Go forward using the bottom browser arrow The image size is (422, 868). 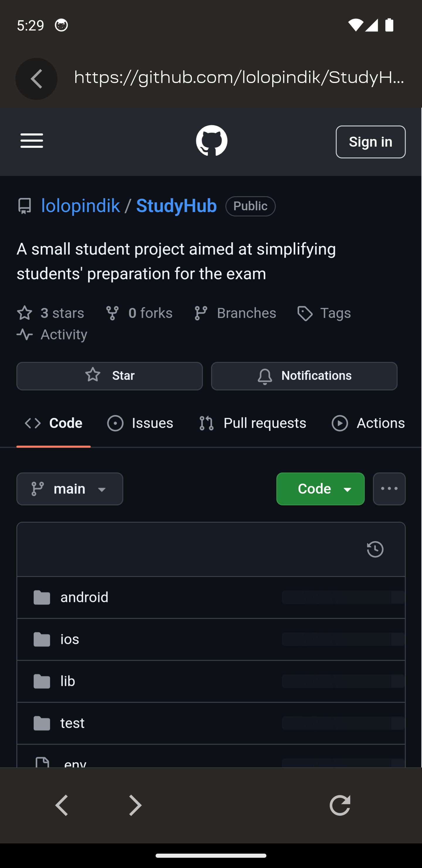pyautogui.click(x=135, y=806)
